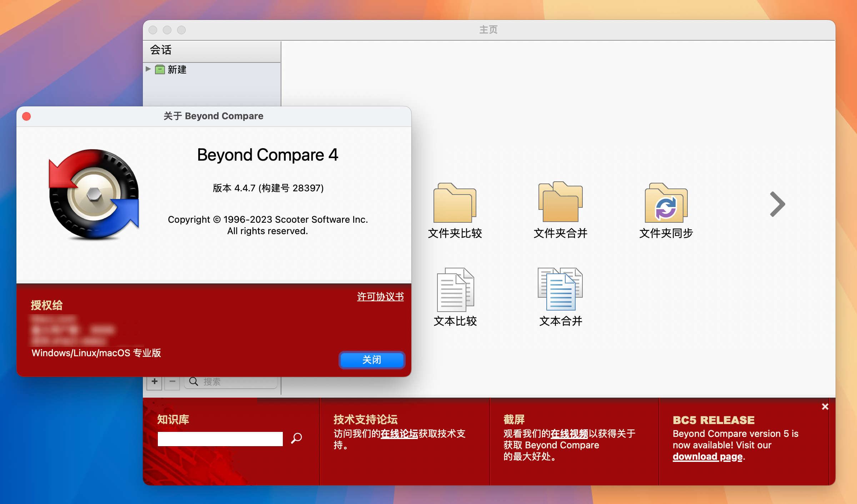Show next page of session types arrow
Screen dimensions: 857x504
coord(777,204)
